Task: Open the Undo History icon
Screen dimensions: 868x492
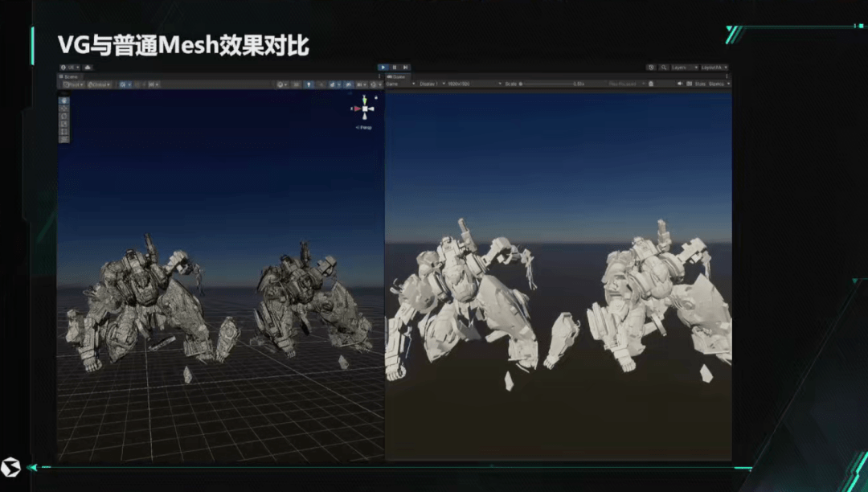Action: [x=651, y=68]
